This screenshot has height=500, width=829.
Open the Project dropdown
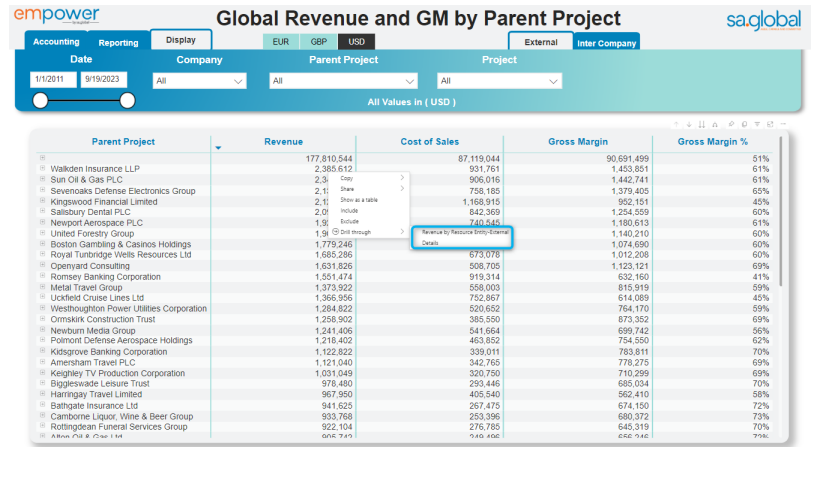point(499,81)
